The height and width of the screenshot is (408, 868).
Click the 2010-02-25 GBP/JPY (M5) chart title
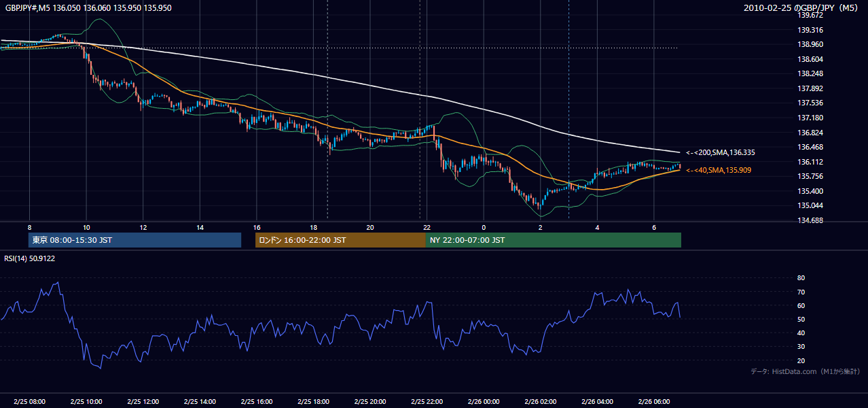click(x=802, y=8)
